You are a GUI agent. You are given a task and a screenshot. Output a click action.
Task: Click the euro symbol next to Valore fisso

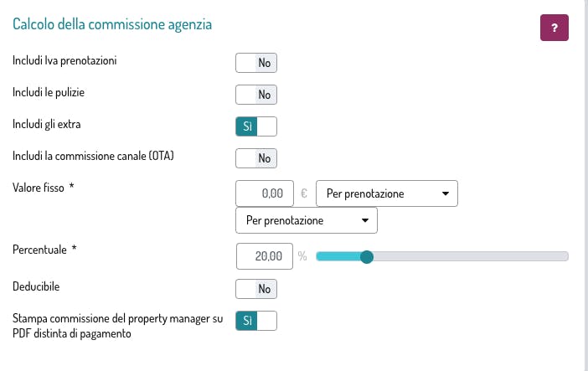pyautogui.click(x=304, y=193)
